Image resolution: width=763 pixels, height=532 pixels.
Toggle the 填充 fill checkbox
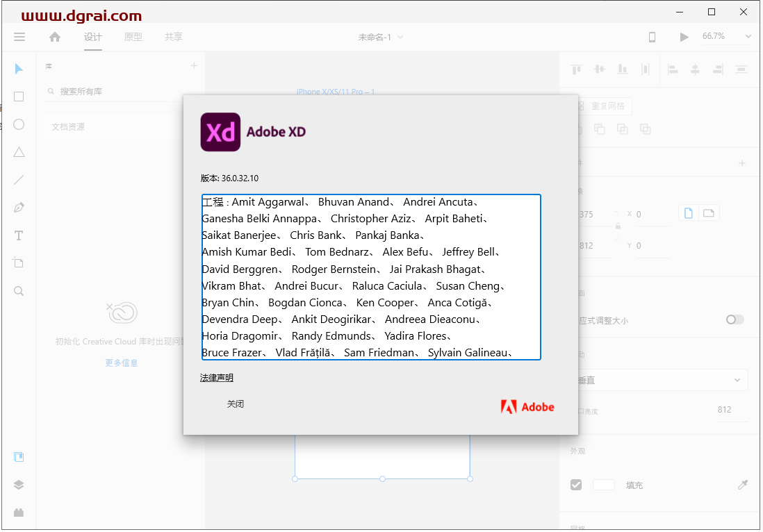coord(576,485)
